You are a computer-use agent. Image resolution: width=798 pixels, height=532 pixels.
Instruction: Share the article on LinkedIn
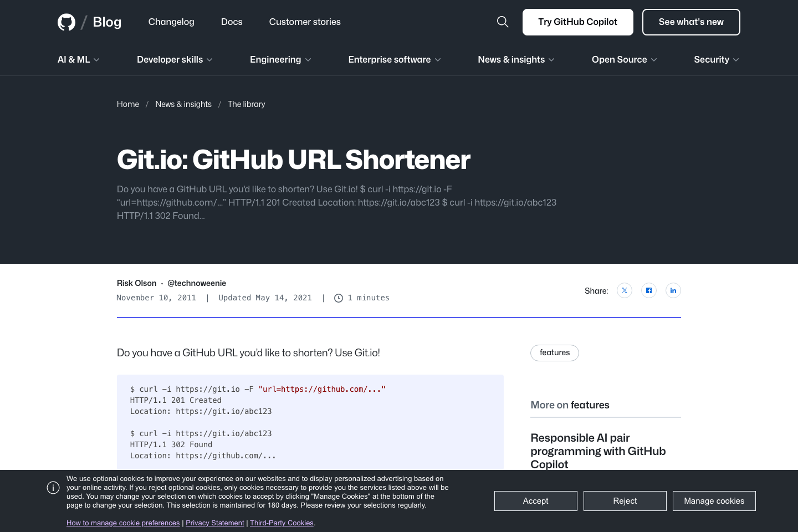point(673,290)
